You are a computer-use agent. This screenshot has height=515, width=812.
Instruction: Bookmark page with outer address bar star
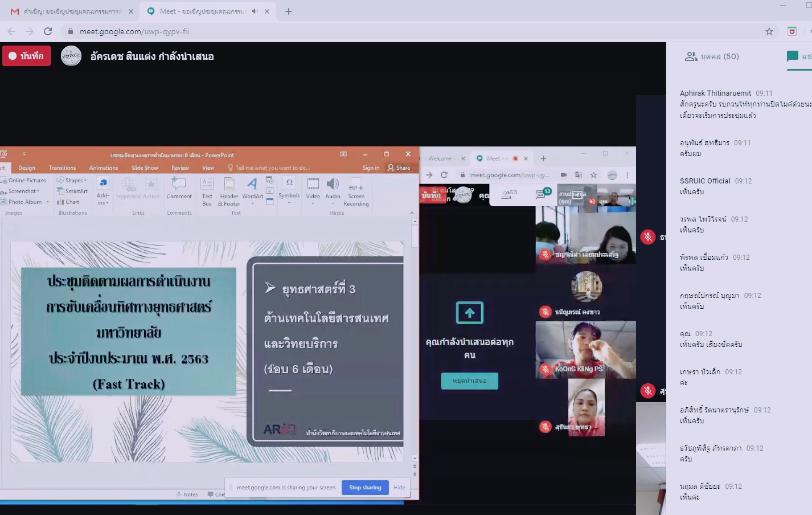coord(769,31)
